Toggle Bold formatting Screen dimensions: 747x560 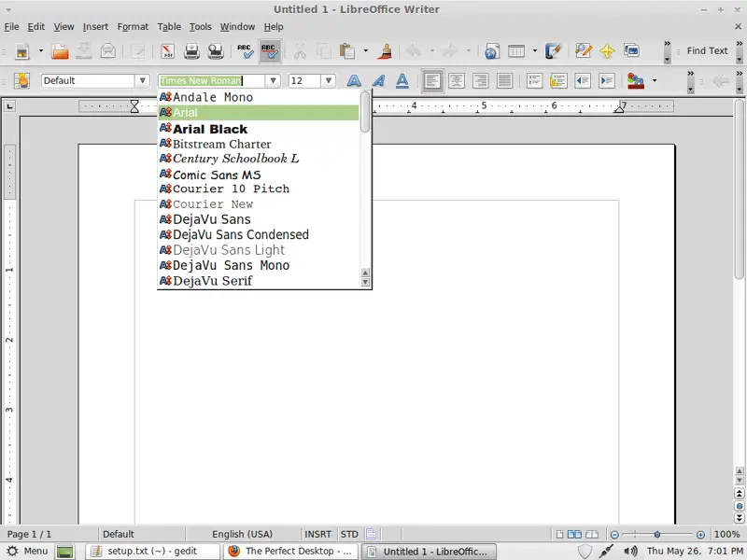tap(354, 81)
